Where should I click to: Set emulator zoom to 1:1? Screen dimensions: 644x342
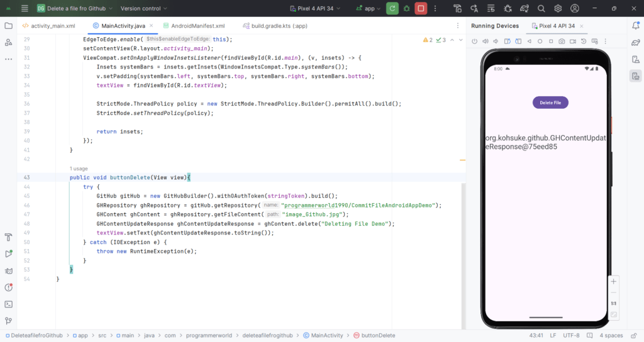613,304
